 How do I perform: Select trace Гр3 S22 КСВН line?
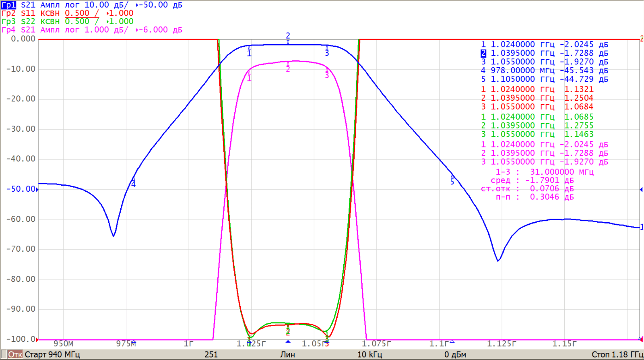point(67,22)
